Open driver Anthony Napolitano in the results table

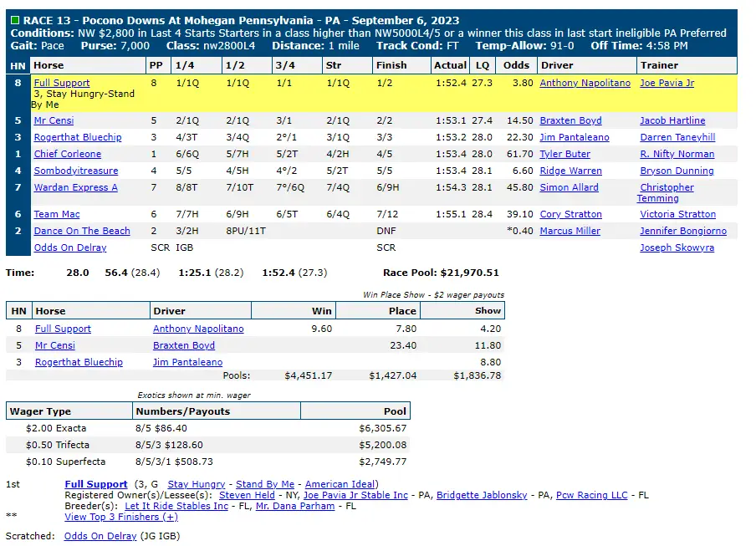(585, 83)
